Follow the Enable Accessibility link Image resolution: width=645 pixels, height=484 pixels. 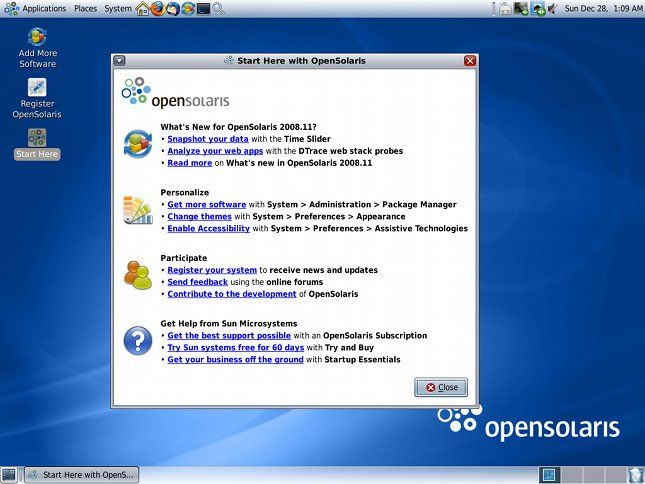(209, 228)
